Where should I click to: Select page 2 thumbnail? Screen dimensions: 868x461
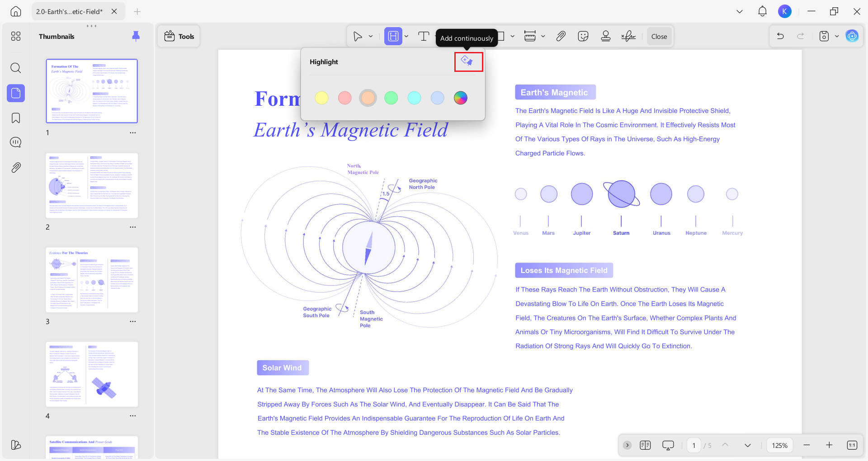tap(92, 185)
